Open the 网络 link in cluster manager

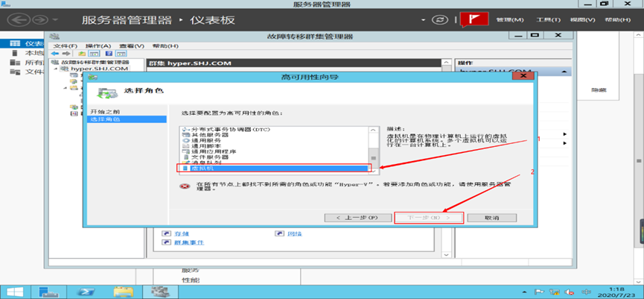click(295, 233)
